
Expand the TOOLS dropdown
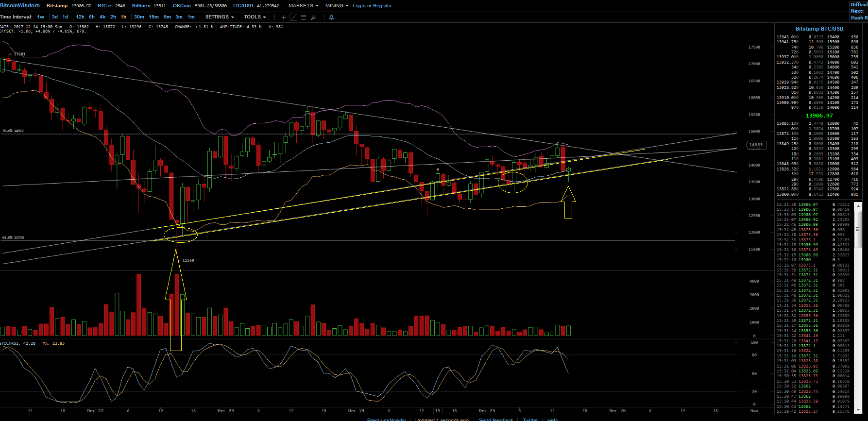coord(255,17)
